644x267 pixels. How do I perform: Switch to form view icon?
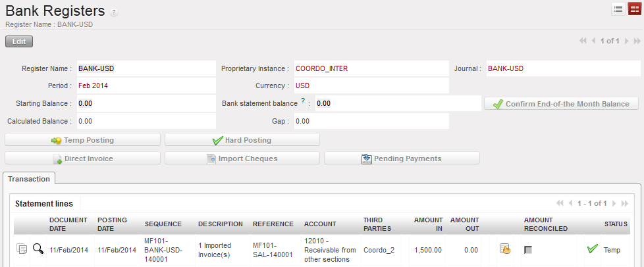pos(633,9)
